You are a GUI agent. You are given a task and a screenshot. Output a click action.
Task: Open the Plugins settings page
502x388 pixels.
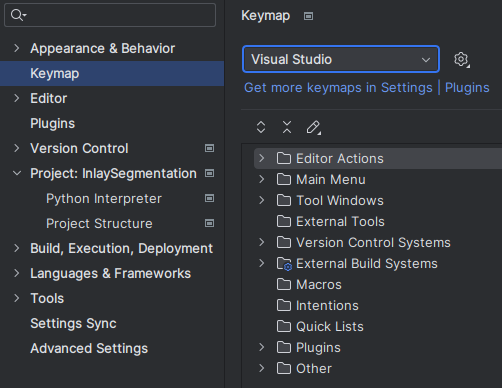[52, 123]
